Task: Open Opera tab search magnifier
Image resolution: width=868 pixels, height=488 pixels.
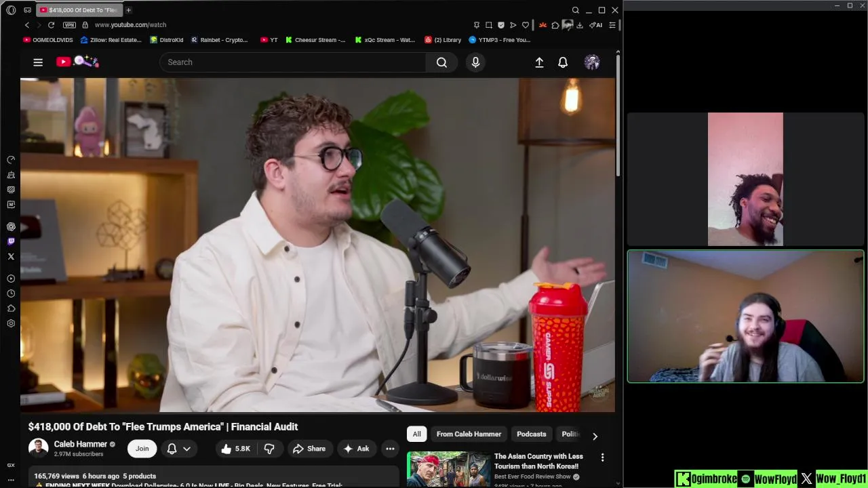Action: click(575, 10)
